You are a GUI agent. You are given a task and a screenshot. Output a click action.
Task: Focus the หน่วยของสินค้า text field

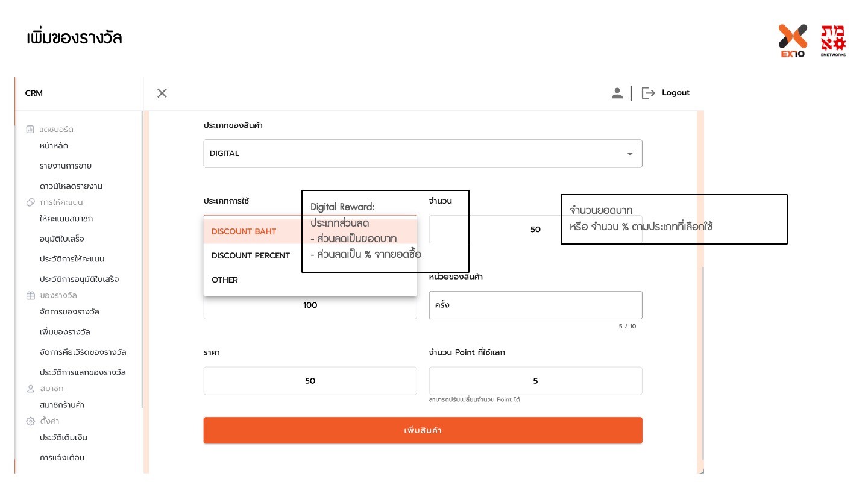535,305
